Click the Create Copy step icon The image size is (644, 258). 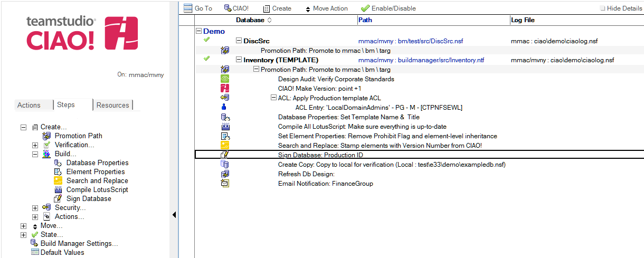tap(225, 165)
